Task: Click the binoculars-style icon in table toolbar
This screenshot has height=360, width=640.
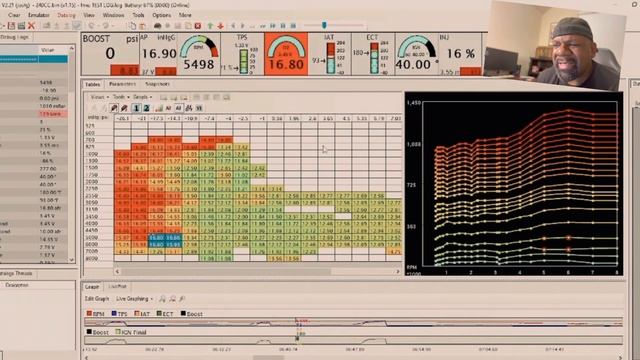Action: pyautogui.click(x=189, y=108)
